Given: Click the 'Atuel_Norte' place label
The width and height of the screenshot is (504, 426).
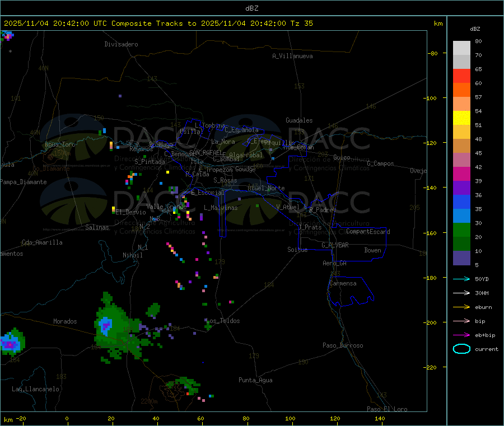Looking at the screenshot, I should pos(266,188).
